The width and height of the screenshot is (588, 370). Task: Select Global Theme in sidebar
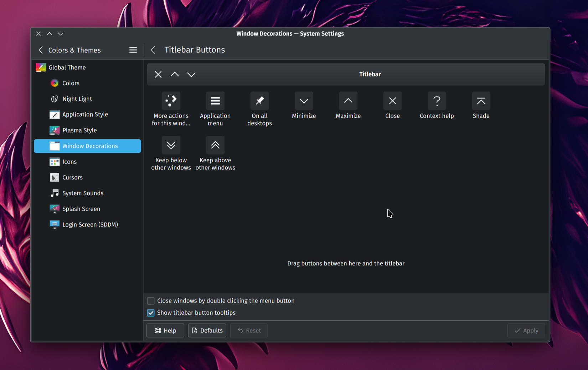coord(87,67)
